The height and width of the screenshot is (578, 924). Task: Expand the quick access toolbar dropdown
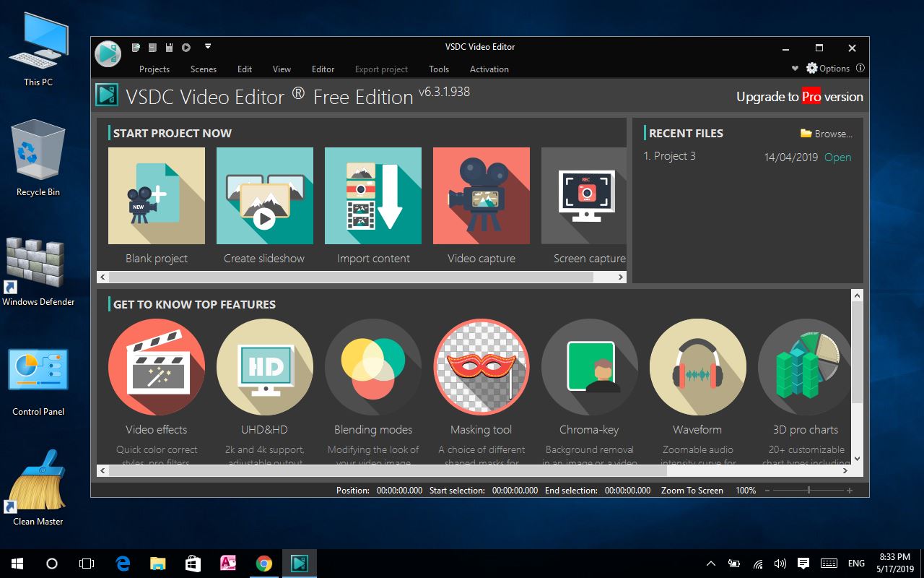tap(206, 46)
